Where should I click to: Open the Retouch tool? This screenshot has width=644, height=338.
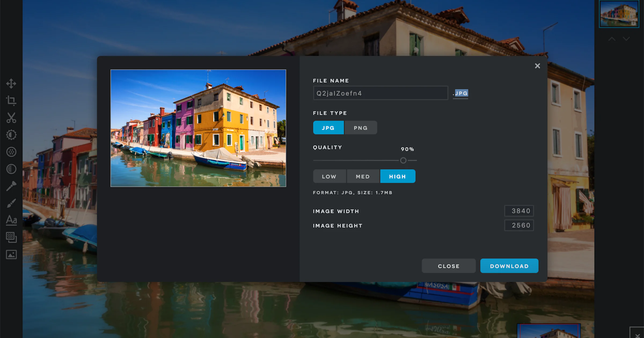point(11,186)
